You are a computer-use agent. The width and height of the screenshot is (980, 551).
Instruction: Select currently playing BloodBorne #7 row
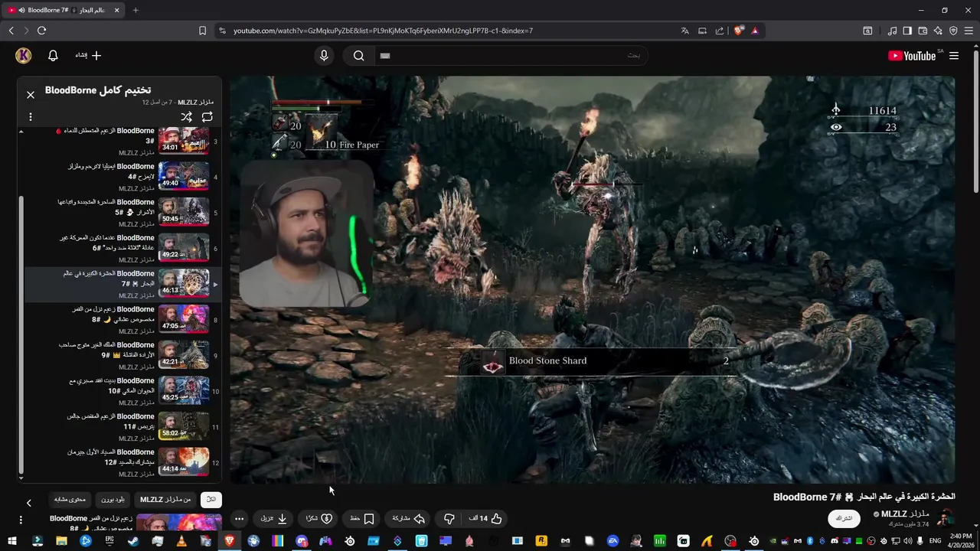[x=123, y=283]
